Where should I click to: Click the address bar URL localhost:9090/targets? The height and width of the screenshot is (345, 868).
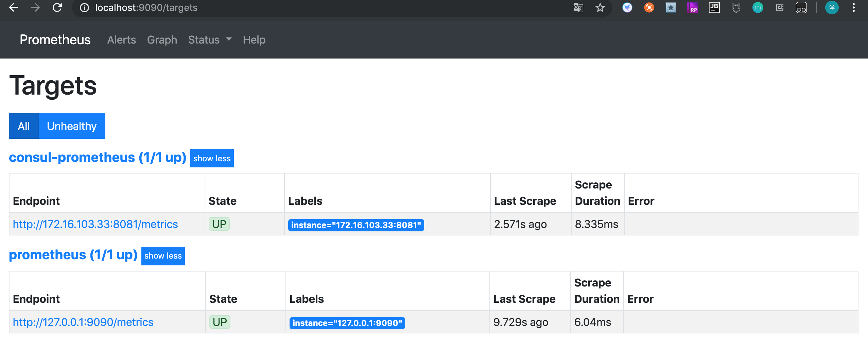146,7
